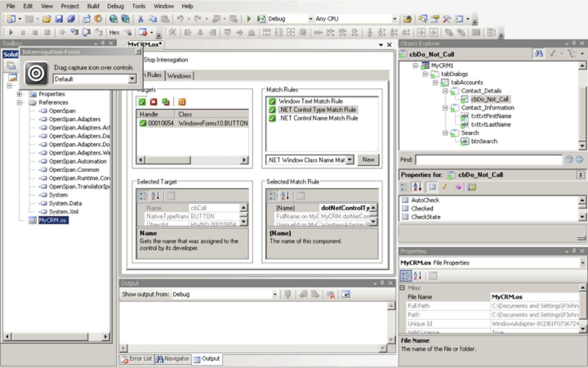This screenshot has width=588, height=368.
Task: Click the categorized view icon above MyCRM.os properties
Action: 407,275
